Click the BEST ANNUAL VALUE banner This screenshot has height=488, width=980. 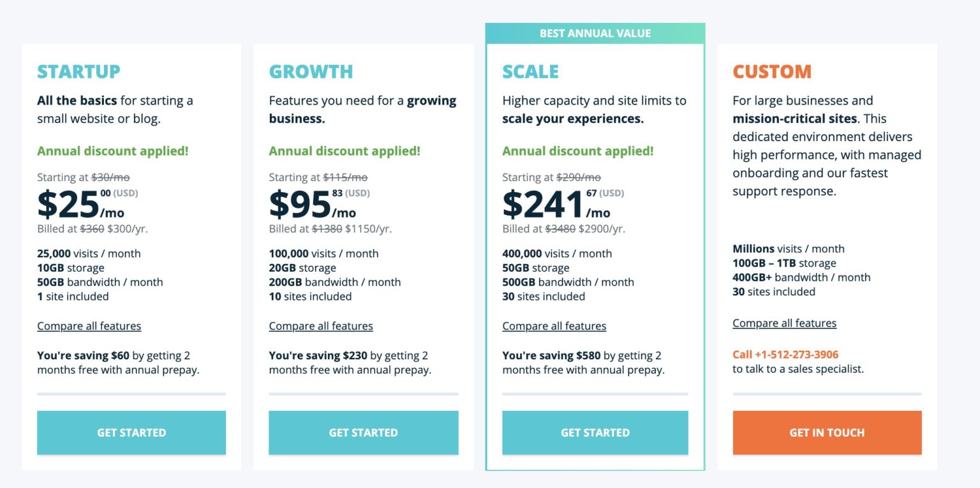coord(595,33)
